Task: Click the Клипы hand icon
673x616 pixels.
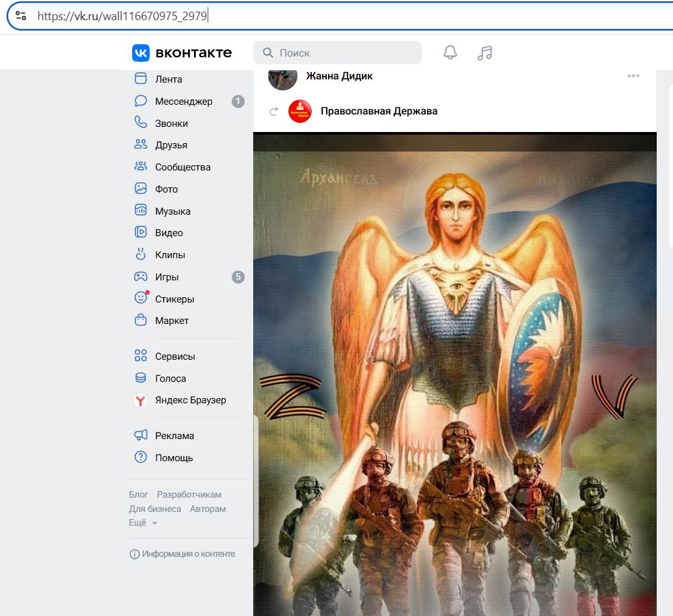Action: click(141, 254)
